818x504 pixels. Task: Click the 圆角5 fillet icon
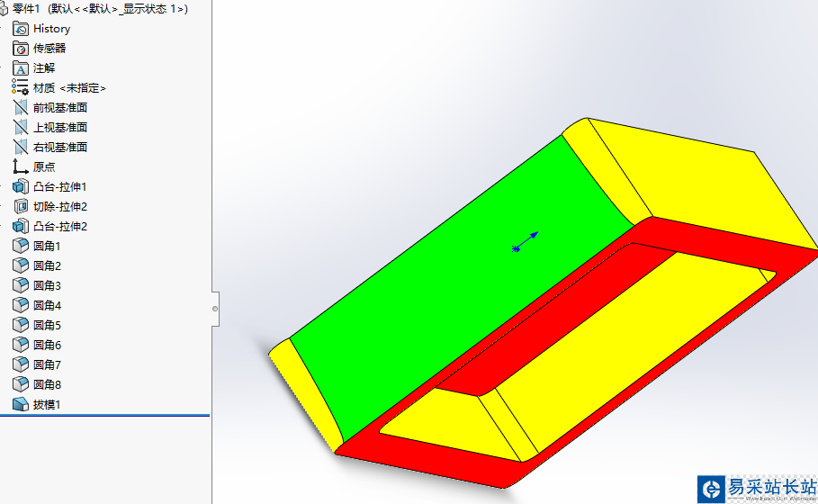[21, 325]
